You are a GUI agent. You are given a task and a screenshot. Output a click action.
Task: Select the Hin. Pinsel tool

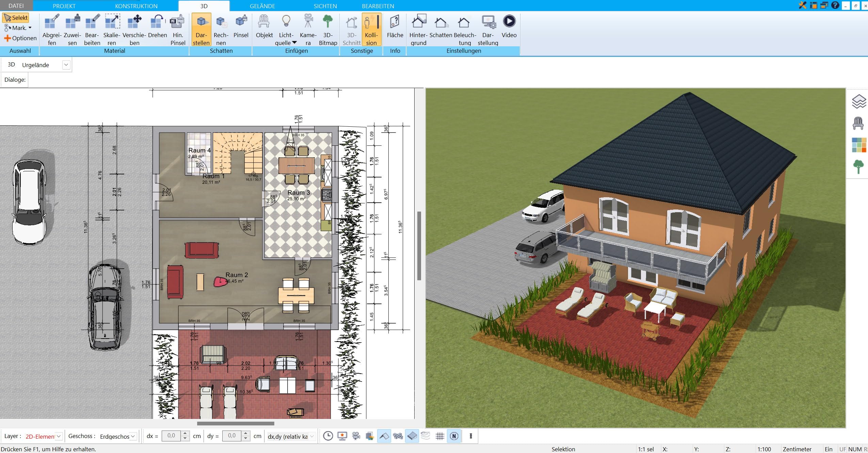pos(178,30)
